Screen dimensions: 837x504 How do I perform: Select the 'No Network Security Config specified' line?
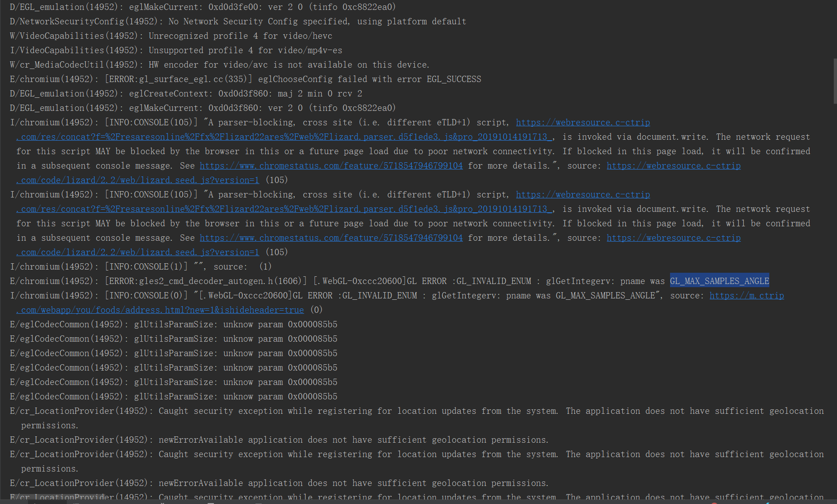(x=238, y=22)
